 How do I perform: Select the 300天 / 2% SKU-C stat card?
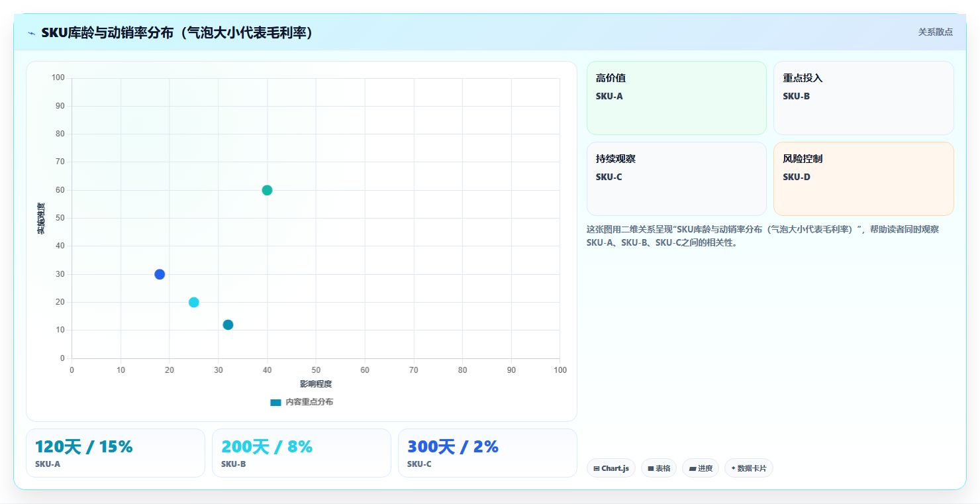487,453
